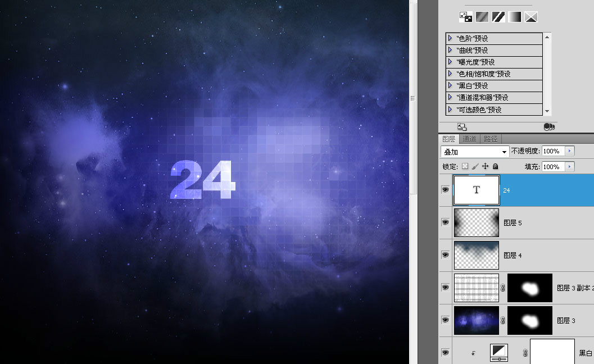The height and width of the screenshot is (364, 594).
Task: Select the 图层 3 nebula thumbnail
Action: [477, 320]
